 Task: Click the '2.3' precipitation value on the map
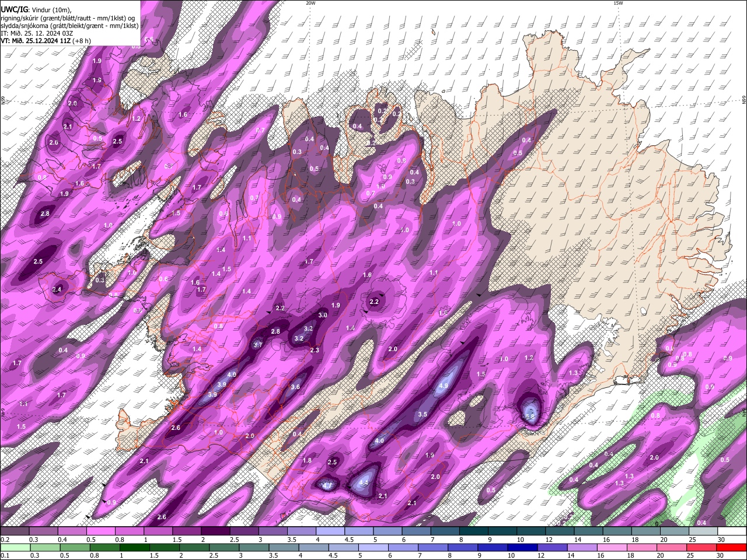coord(315,350)
